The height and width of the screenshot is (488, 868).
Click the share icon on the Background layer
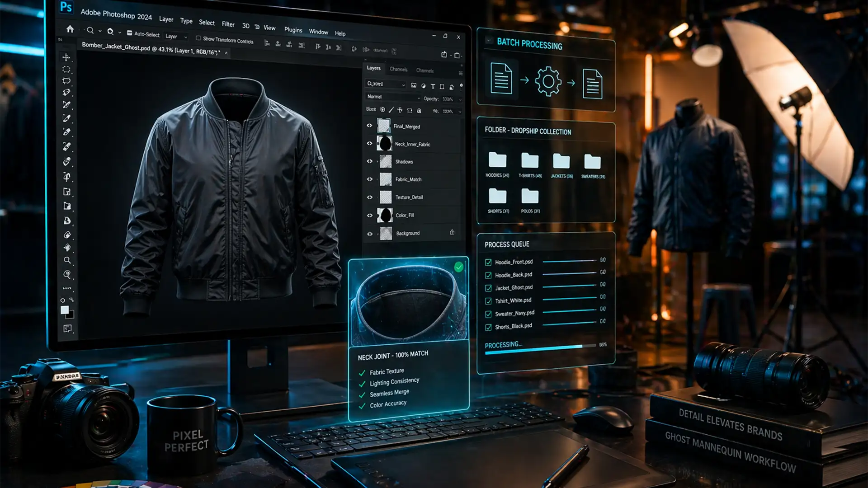coord(453,232)
